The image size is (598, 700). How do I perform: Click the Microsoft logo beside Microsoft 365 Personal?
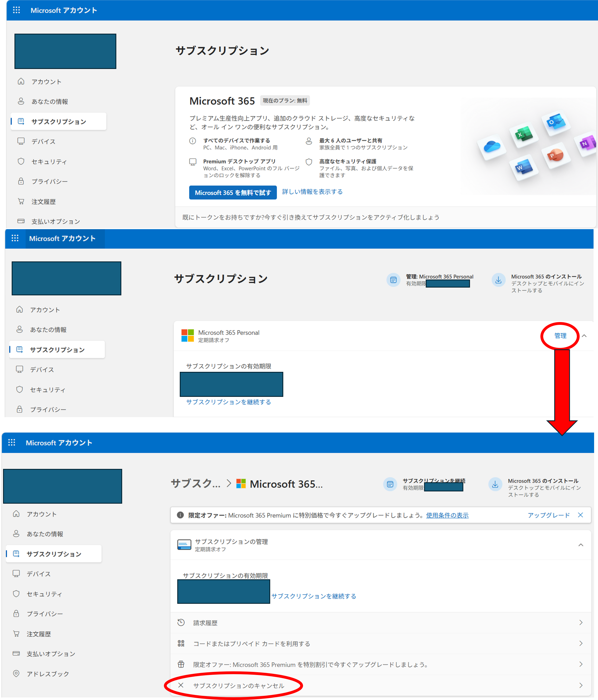[x=188, y=336]
